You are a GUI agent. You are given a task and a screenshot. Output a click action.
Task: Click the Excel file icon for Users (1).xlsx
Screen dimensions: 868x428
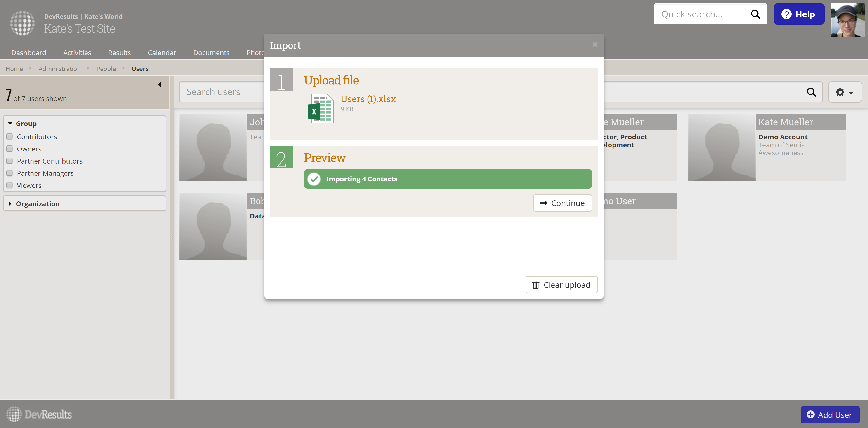click(321, 108)
